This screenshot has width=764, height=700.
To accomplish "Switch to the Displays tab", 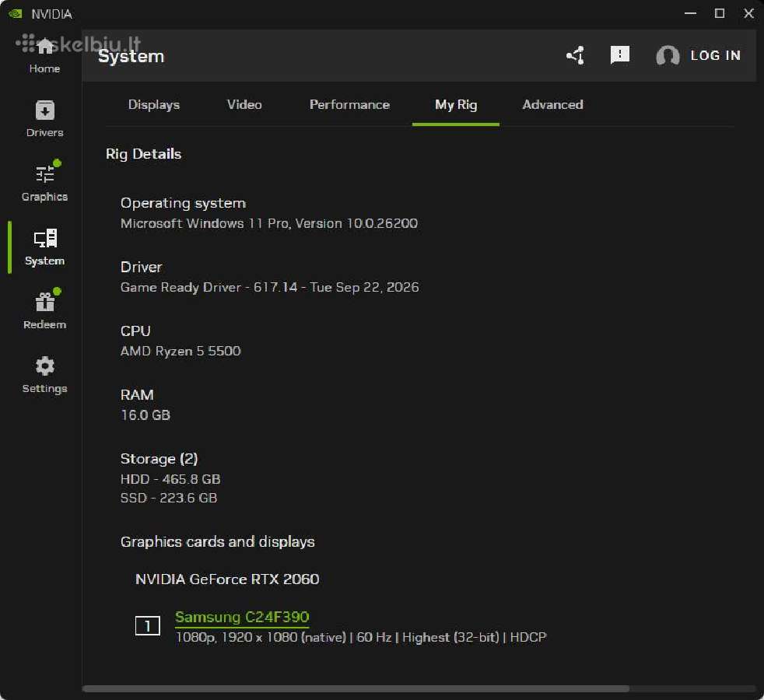I will pyautogui.click(x=154, y=105).
